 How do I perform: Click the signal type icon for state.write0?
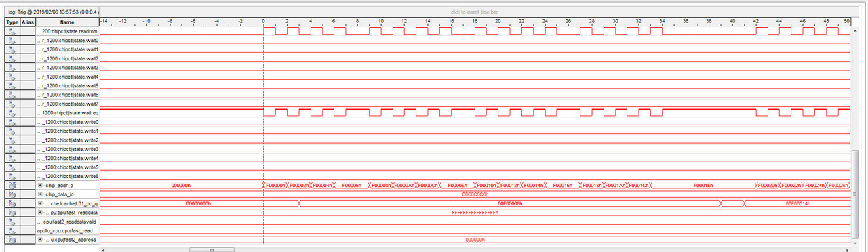12,122
